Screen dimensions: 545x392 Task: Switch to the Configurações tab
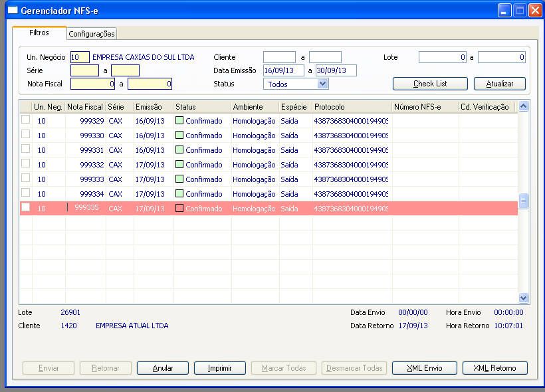pos(92,34)
